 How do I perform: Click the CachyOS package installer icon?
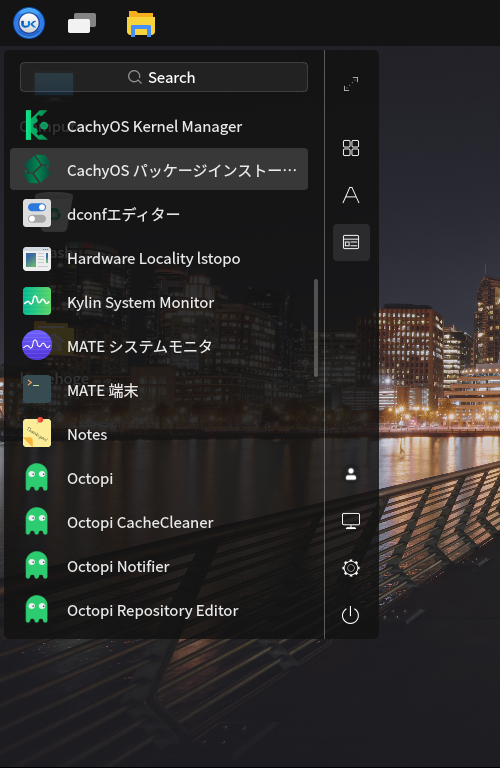(37, 169)
